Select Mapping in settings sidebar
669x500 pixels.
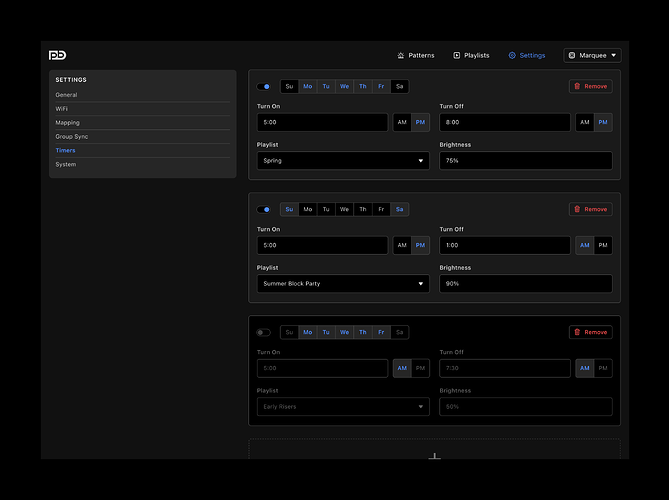(143, 122)
